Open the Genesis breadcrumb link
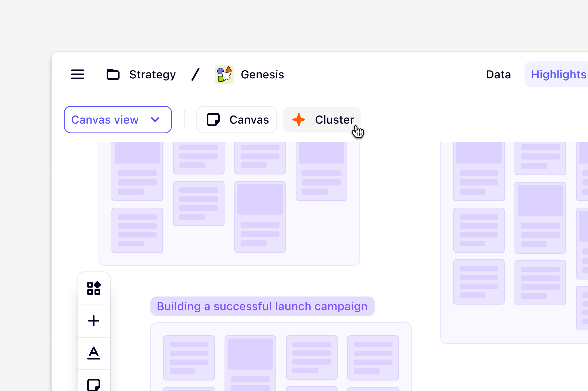 [262, 74]
